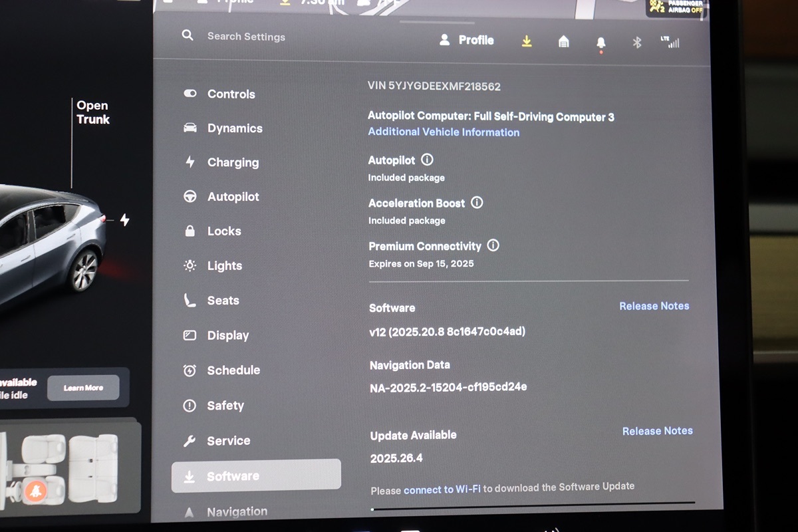Click the Search Settings field
This screenshot has height=532, width=798.
click(x=246, y=37)
